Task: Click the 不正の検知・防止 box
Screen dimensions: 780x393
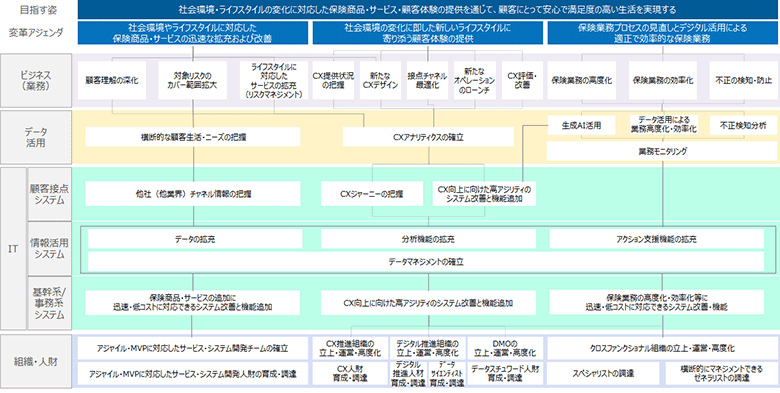Action: (743, 80)
